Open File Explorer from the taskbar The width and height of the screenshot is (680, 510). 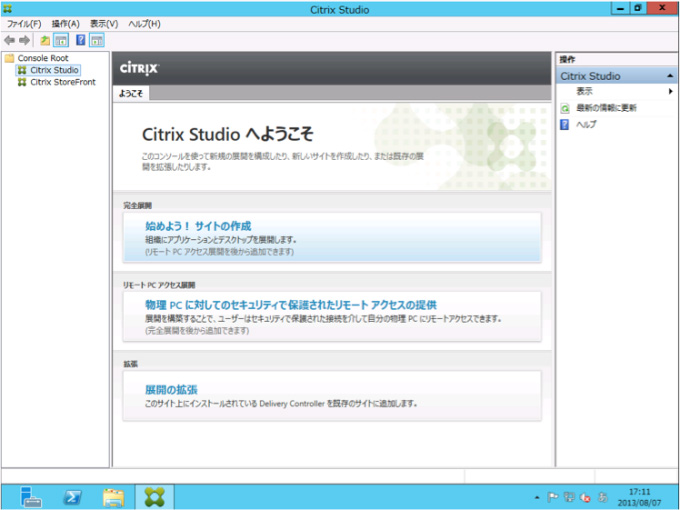pos(114,497)
